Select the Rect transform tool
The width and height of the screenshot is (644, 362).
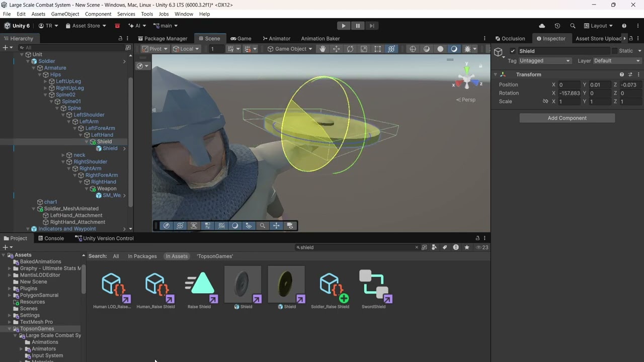(377, 49)
